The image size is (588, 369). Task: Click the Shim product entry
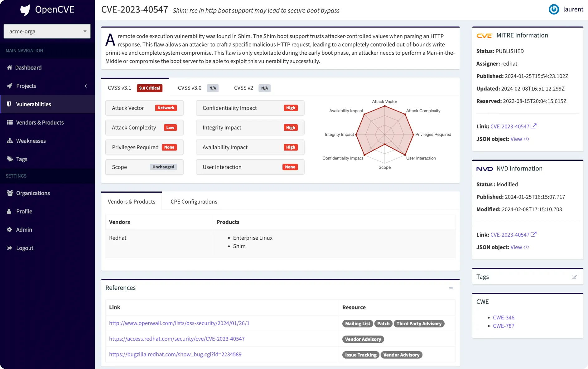point(239,246)
